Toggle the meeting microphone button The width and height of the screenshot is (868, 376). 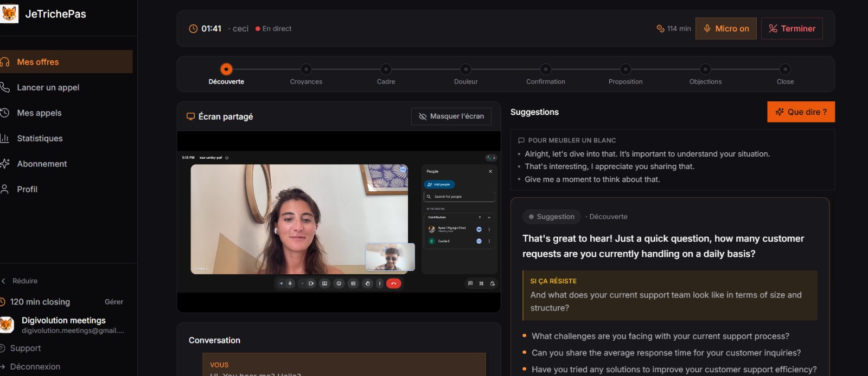coord(290,283)
